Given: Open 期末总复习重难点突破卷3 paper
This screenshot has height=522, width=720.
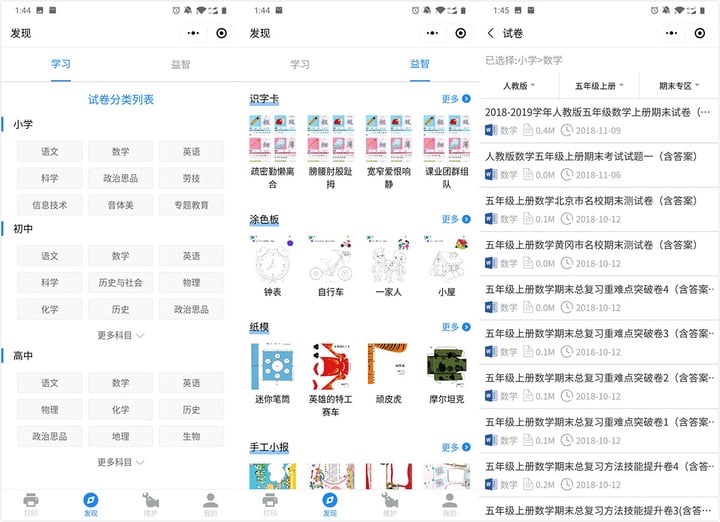Looking at the screenshot, I should [599, 342].
